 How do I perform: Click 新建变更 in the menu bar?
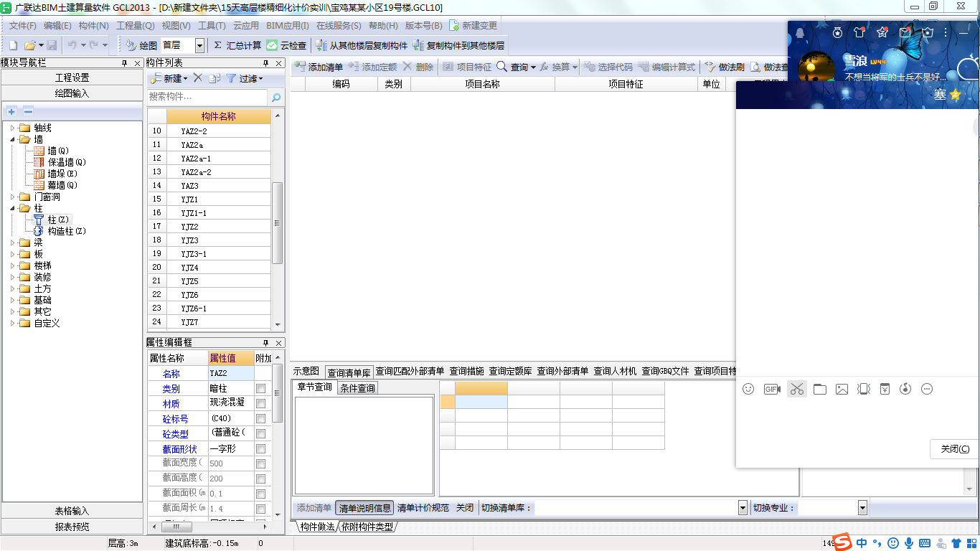point(473,25)
